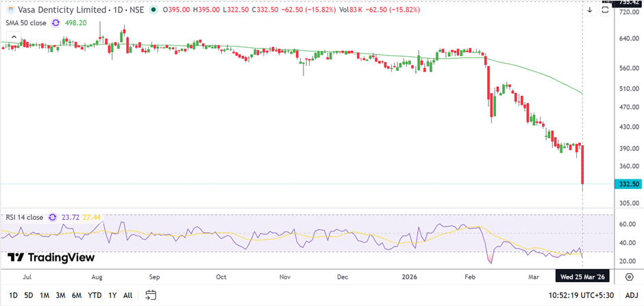644x306 pixels.
Task: Open chart scale settings gear icon
Action: (x=630, y=276)
